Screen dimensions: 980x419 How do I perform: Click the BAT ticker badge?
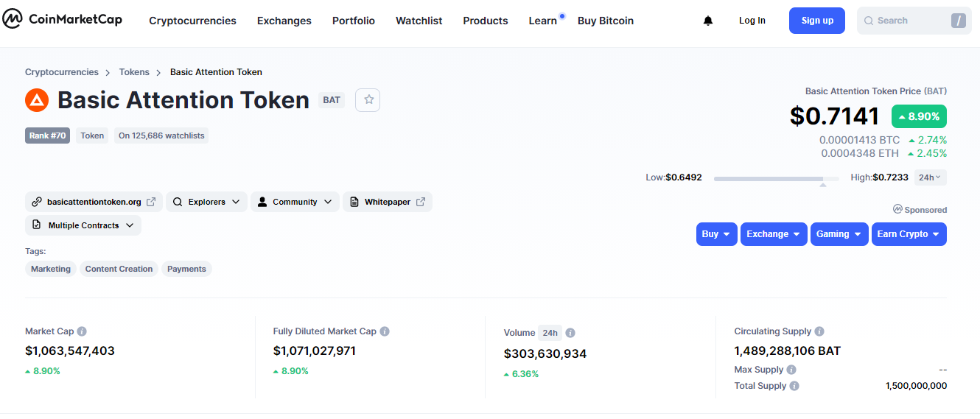pos(332,100)
